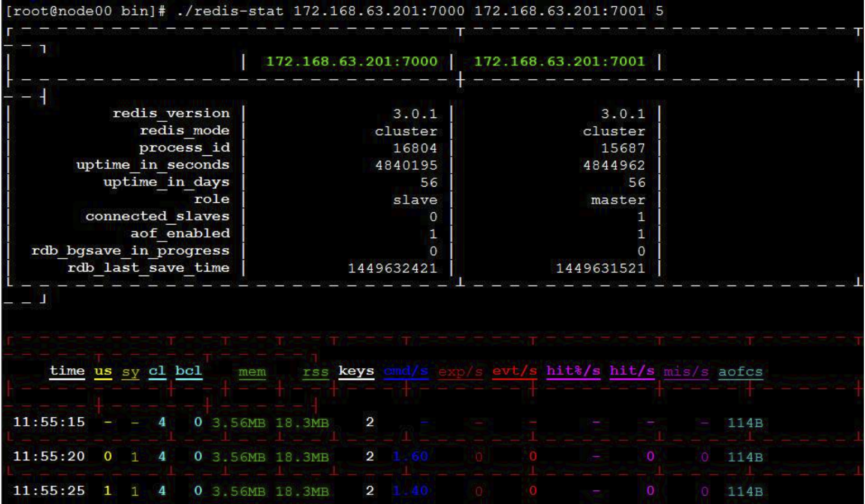865x504 pixels.
Task: Click the aofcs column header
Action: click(x=740, y=372)
